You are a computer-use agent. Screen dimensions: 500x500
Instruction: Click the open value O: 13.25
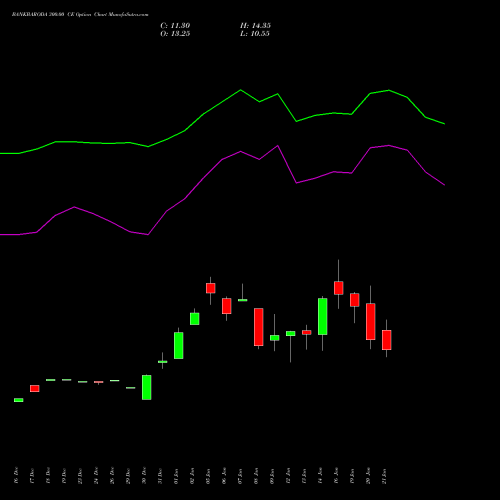[175, 34]
